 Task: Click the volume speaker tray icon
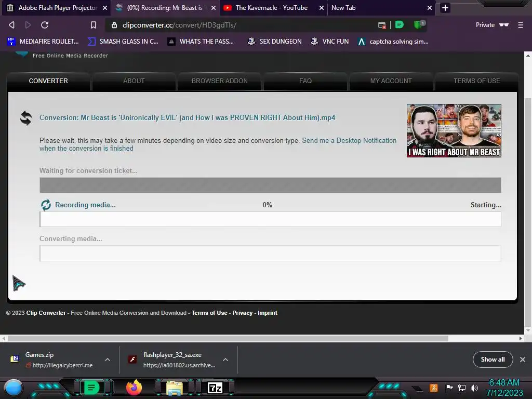pyautogui.click(x=474, y=388)
